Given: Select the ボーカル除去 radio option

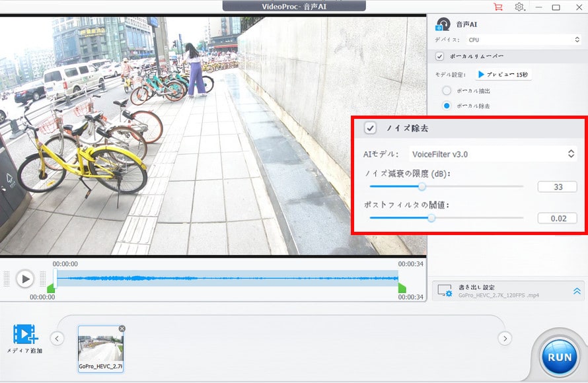Looking at the screenshot, I should (447, 106).
